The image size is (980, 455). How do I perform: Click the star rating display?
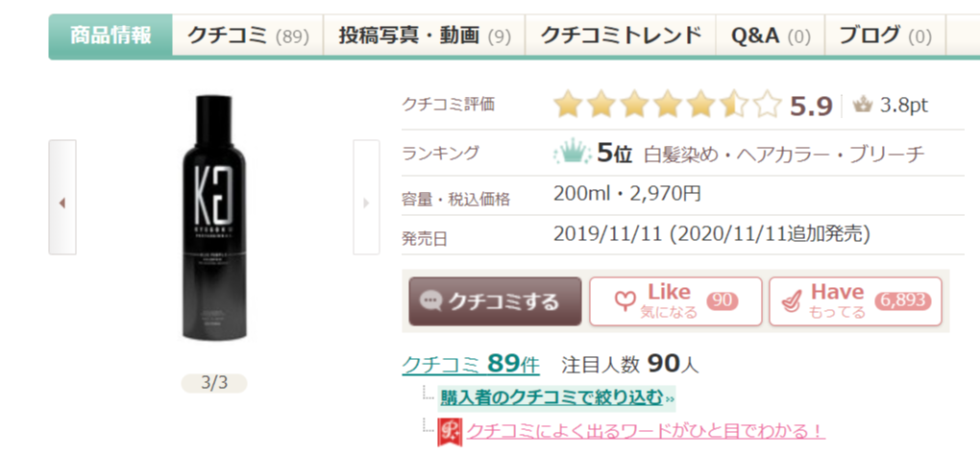tap(667, 105)
